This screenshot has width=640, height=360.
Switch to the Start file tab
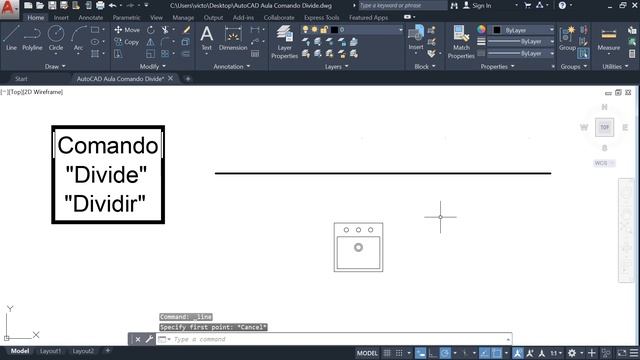pos(21,79)
